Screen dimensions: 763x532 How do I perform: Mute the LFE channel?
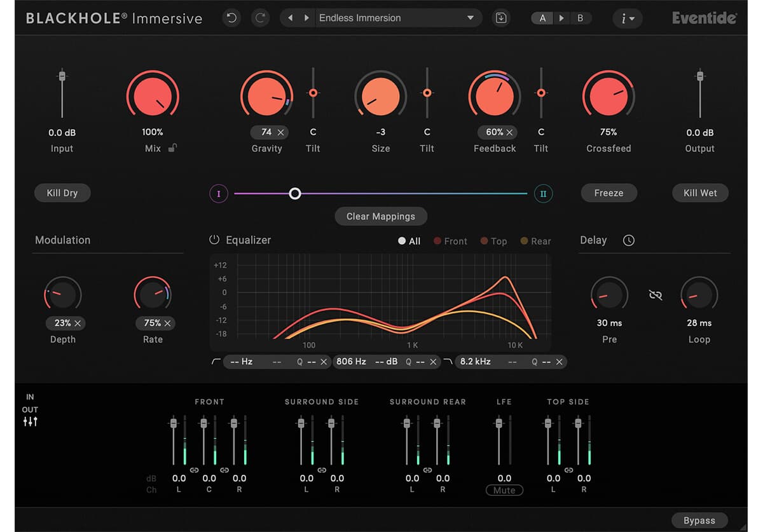pos(504,490)
